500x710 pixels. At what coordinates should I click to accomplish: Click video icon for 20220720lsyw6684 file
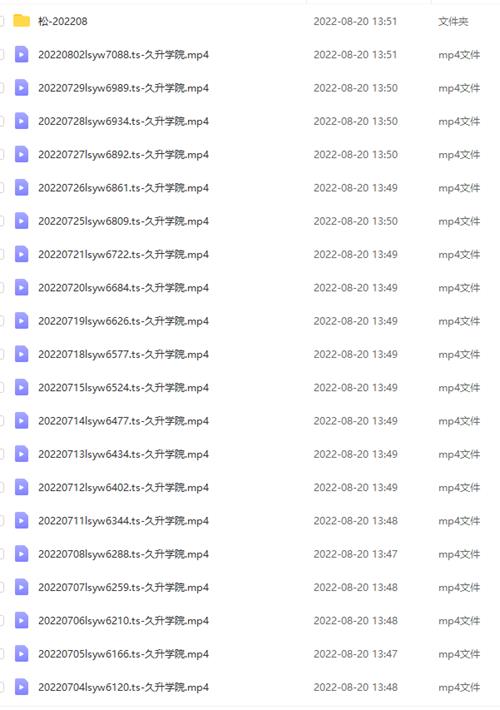pyautogui.click(x=21, y=287)
